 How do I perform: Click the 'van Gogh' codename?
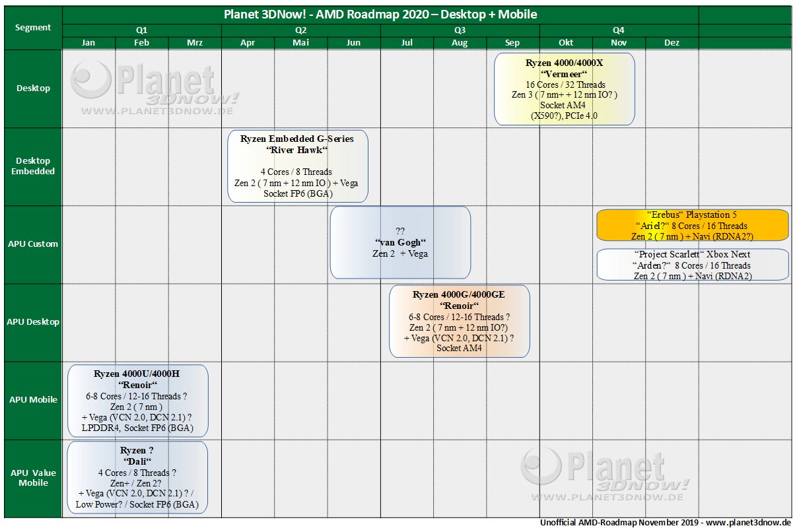[x=400, y=242]
